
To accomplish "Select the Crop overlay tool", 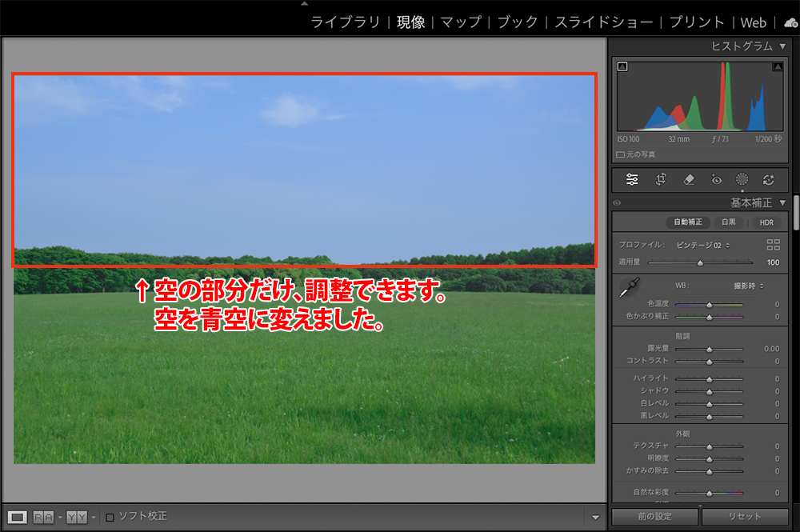I will (x=661, y=180).
